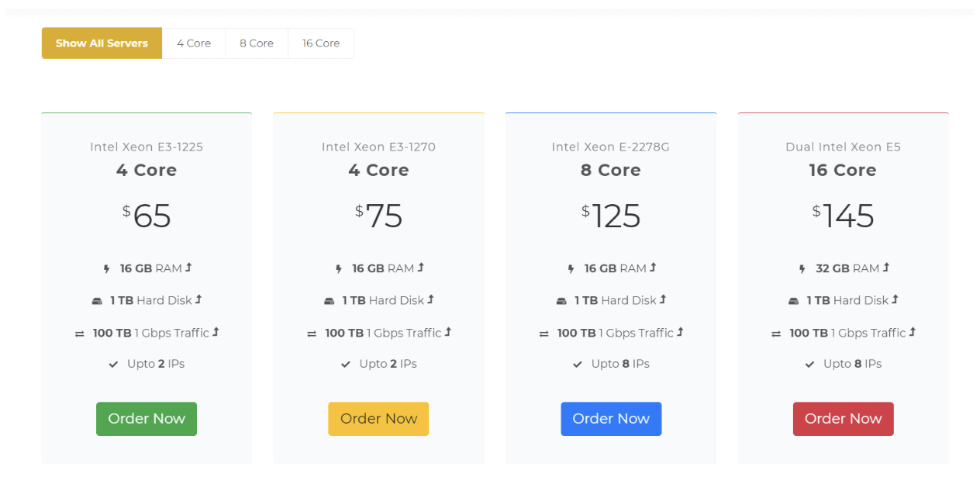The height and width of the screenshot is (484, 980).
Task: Click the blue Order Now button
Action: 611,419
